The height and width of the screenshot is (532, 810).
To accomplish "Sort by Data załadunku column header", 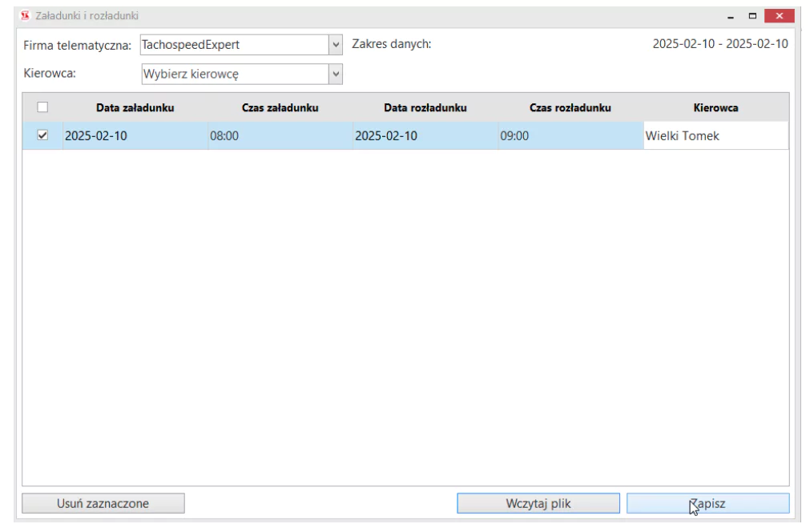I will coord(135,107).
